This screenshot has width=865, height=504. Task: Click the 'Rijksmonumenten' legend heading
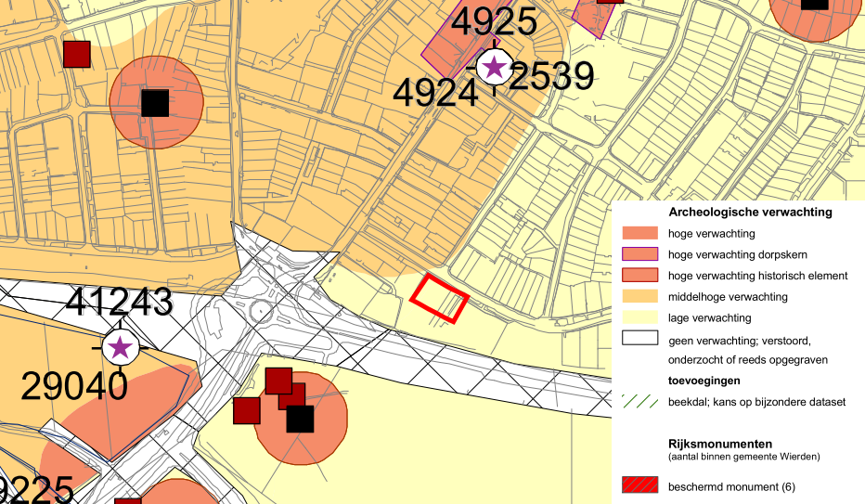coord(720,444)
